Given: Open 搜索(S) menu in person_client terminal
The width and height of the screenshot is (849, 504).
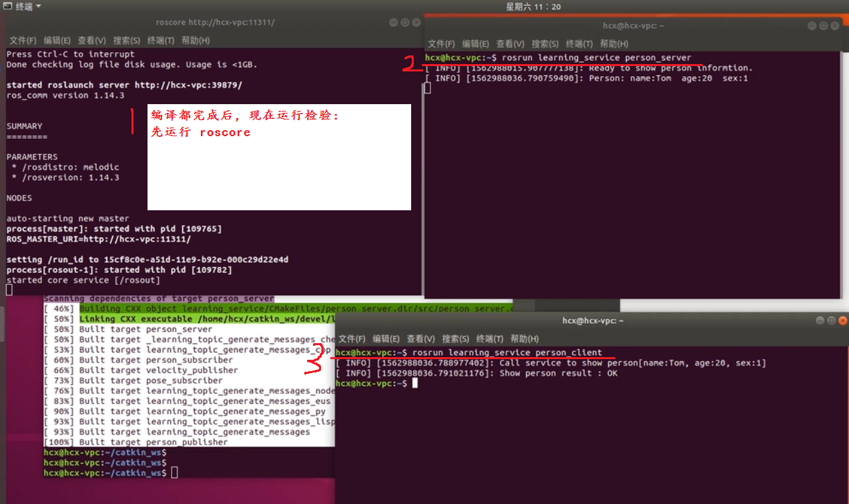Looking at the screenshot, I should point(455,339).
